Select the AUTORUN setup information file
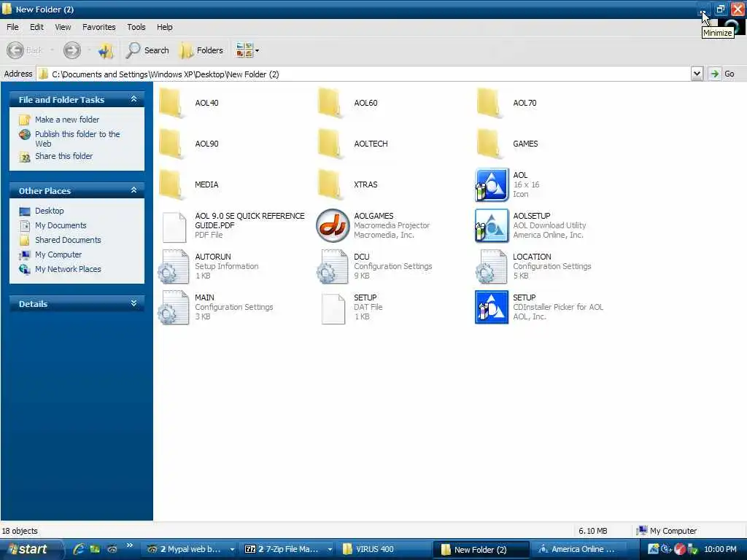The image size is (747, 560). [209, 266]
